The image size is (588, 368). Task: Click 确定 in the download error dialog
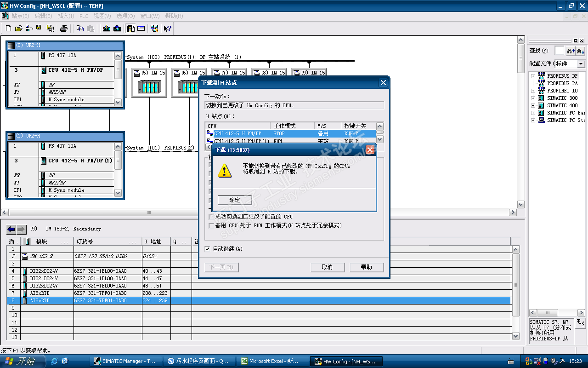click(235, 200)
